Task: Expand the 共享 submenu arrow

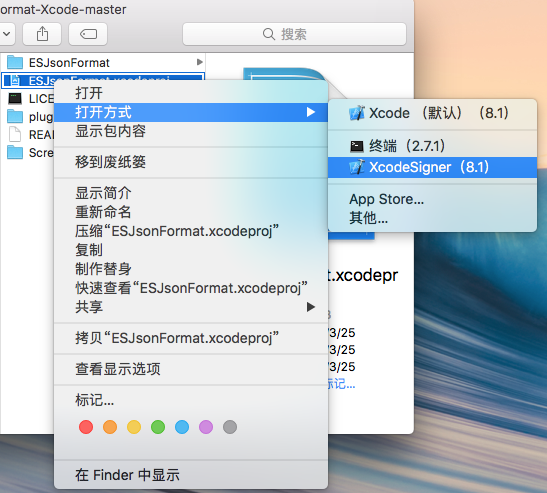Action: (310, 307)
